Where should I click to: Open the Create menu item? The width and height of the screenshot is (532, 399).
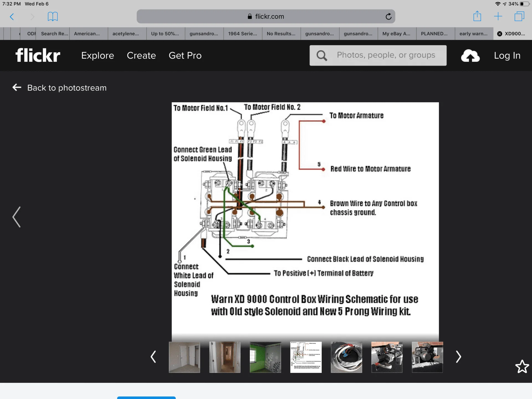pos(141,55)
